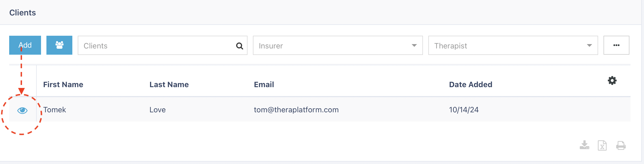Viewport: 644px width, 164px height.
Task: Sort by First Name column header
Action: click(63, 84)
